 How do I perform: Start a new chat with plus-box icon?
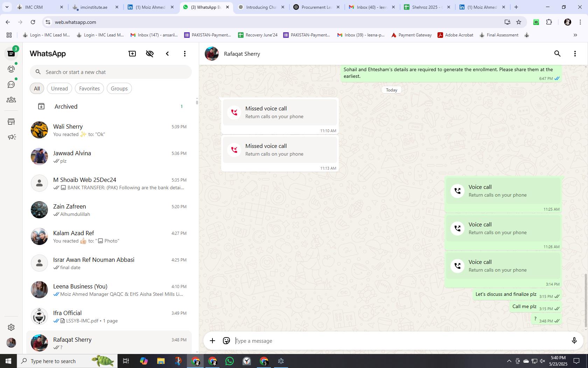click(132, 54)
